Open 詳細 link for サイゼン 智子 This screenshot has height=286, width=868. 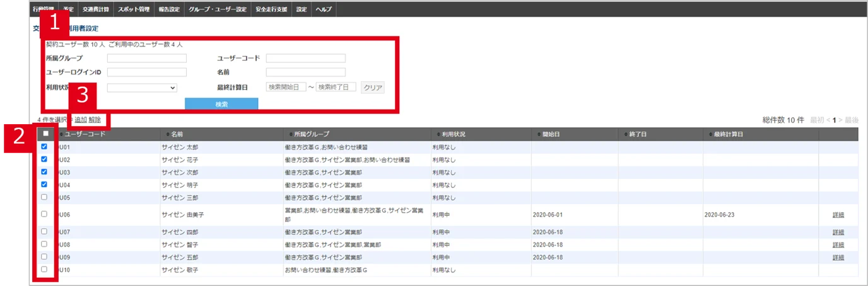838,244
